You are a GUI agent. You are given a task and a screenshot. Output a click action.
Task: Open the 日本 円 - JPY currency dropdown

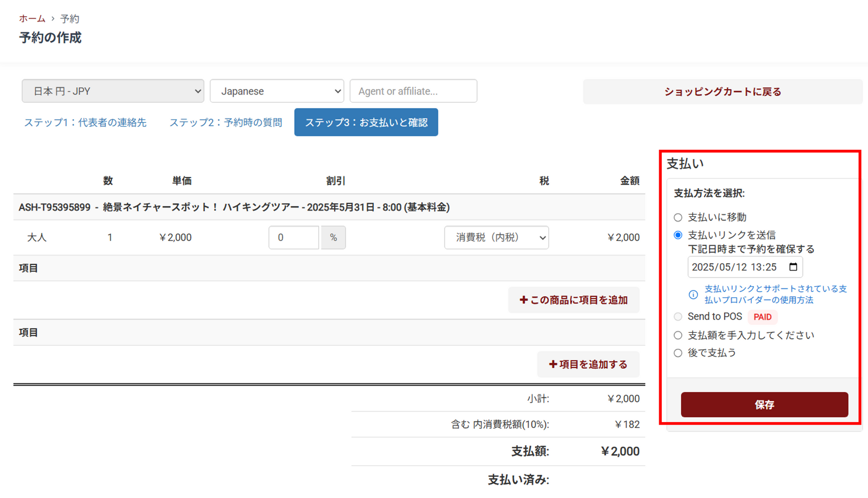pos(113,91)
